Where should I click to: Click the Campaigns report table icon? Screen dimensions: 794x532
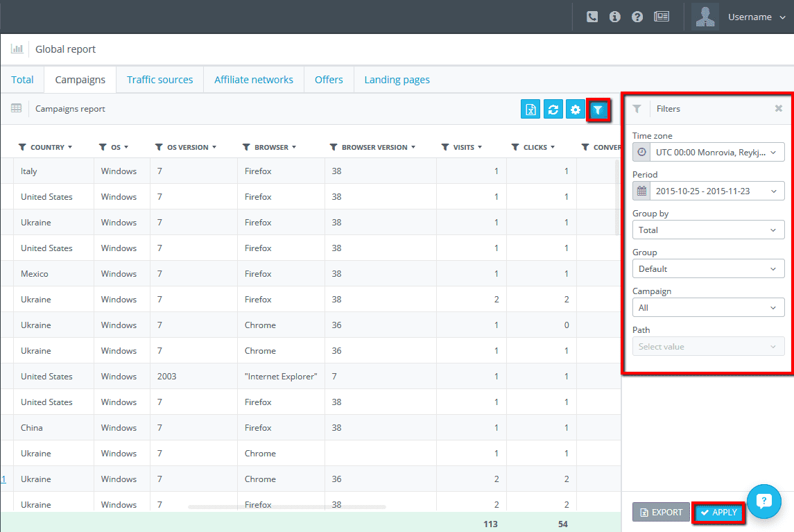16,108
